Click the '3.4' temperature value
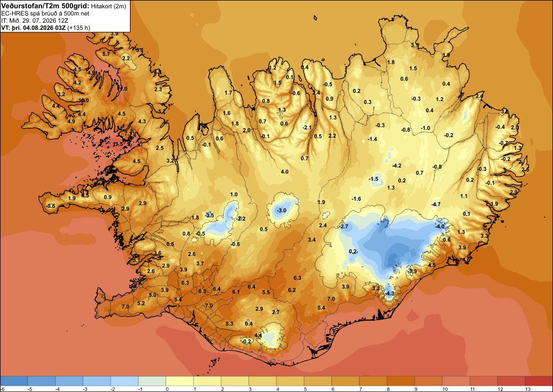Viewport: 553px width, 392px height. click(312, 240)
